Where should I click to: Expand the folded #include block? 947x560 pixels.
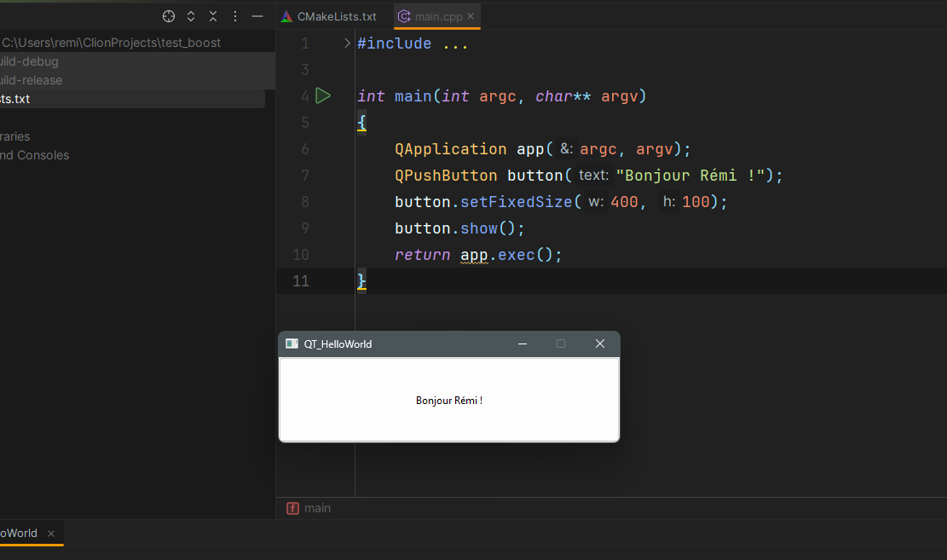pyautogui.click(x=347, y=43)
